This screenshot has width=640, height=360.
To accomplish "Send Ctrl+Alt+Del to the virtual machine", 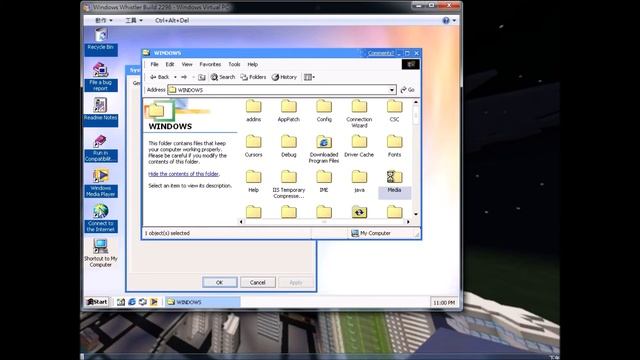I will pos(172,20).
